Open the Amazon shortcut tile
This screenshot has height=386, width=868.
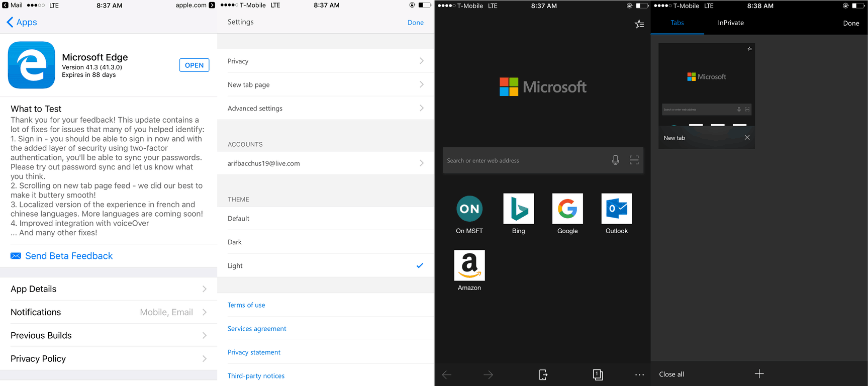469,271
